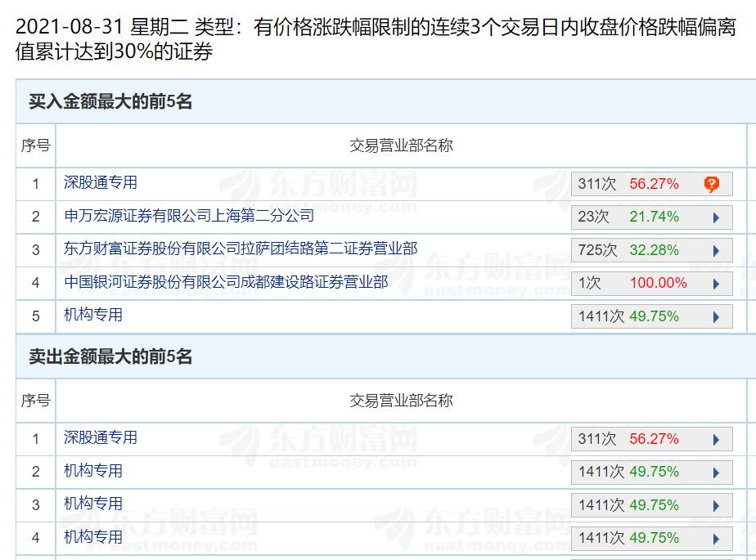Open 东方财富证券拉萨团结路第二证券营业部 link
Screen dimensions: 756x560
click(x=241, y=249)
